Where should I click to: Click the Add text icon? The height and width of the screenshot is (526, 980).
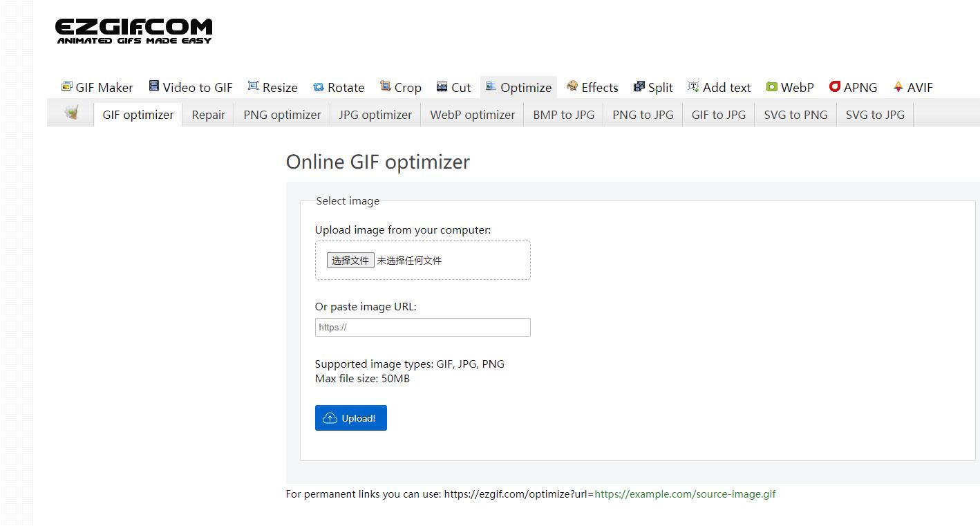(693, 86)
